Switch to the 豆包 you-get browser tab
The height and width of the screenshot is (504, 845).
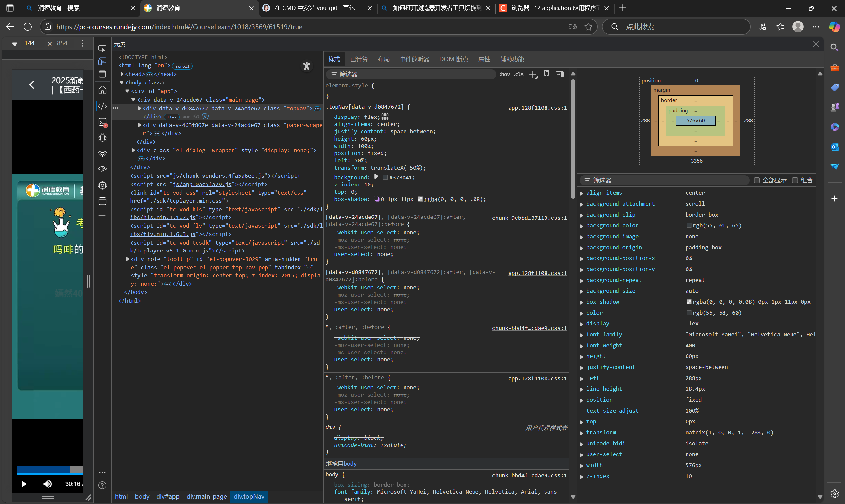318,8
